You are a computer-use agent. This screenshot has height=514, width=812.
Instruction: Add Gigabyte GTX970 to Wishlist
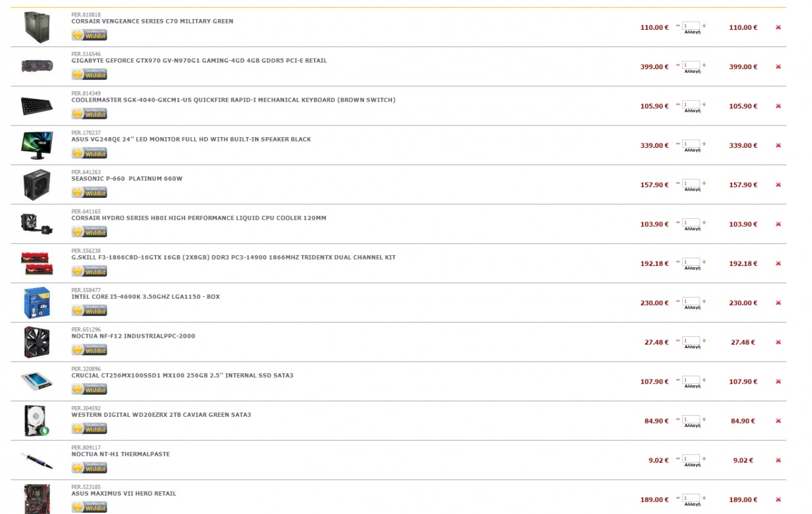click(x=89, y=74)
